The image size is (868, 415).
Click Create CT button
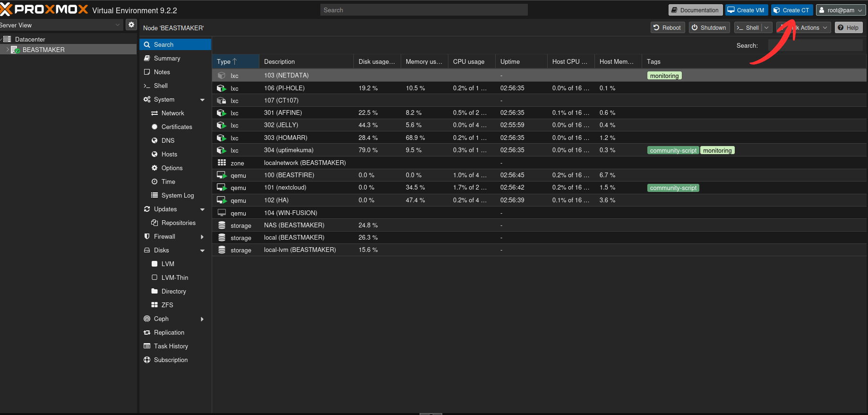pyautogui.click(x=792, y=10)
